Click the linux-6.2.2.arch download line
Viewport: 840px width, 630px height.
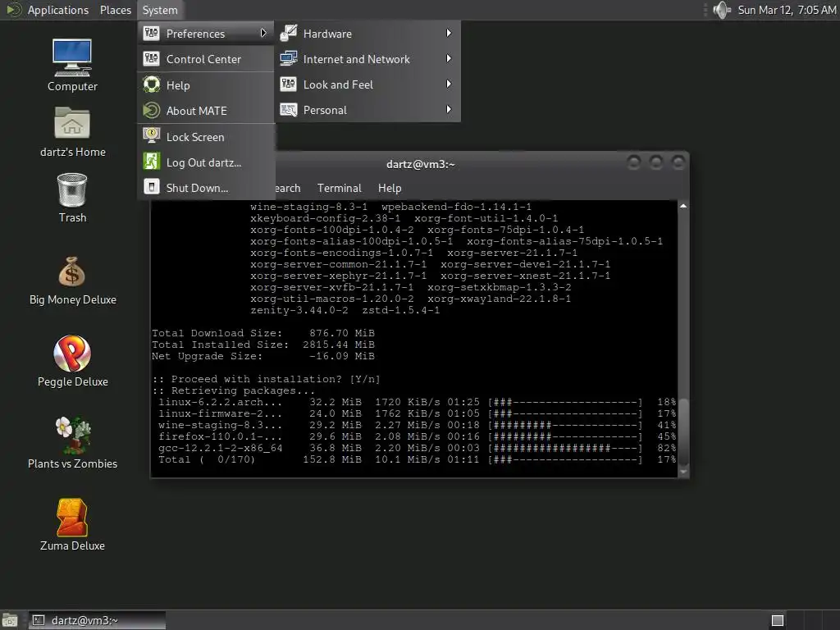coord(417,402)
